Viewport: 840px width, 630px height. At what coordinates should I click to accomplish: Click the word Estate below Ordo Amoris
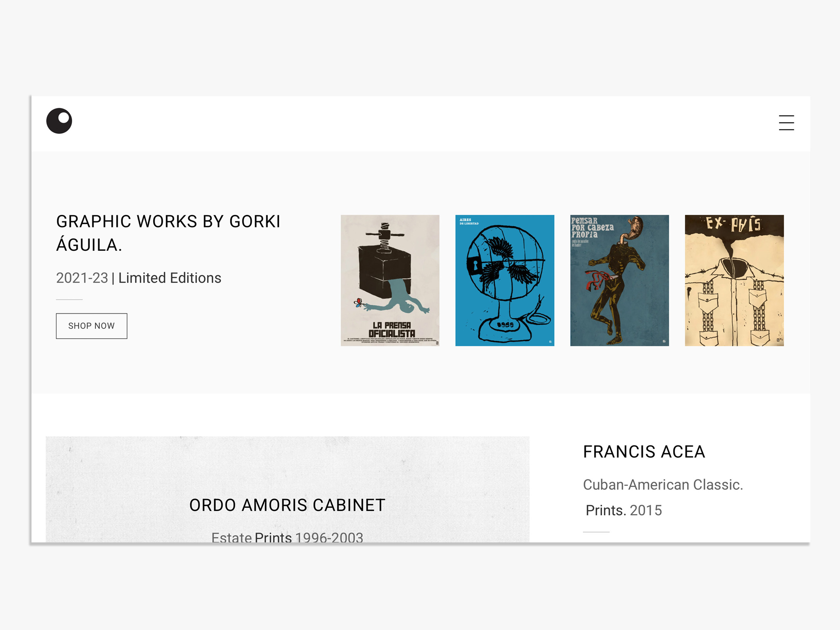pyautogui.click(x=231, y=537)
